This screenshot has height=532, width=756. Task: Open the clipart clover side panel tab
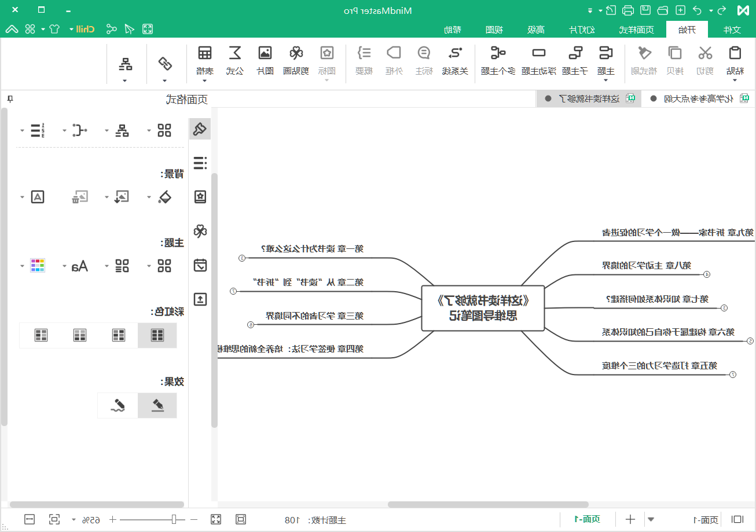pos(200,231)
